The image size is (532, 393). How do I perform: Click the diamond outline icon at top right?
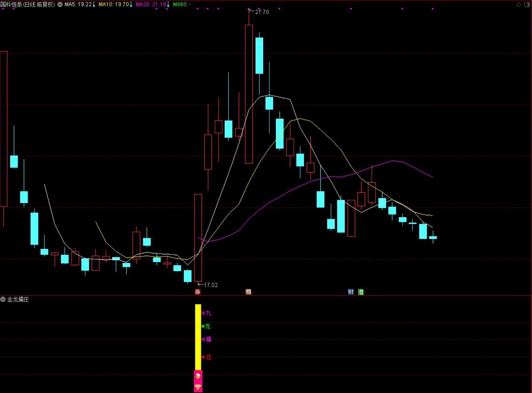tap(519, 5)
